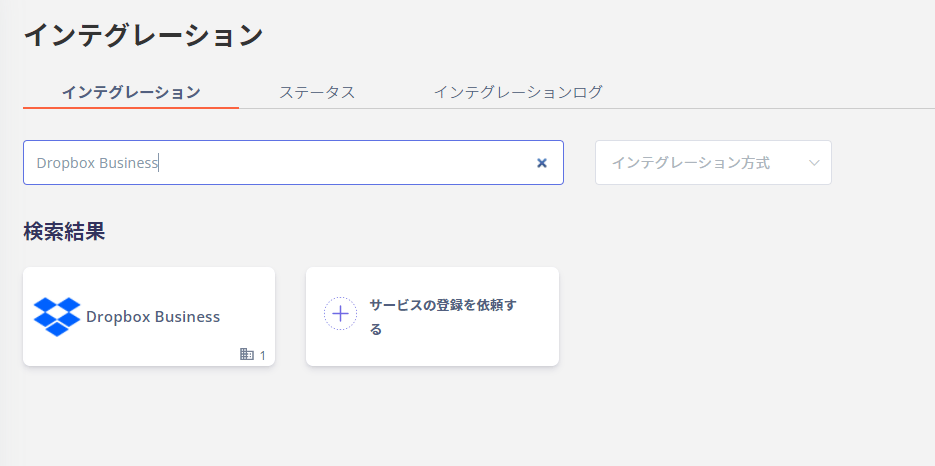The height and width of the screenshot is (466, 935).
Task: Click the インテグレーション page title
Action: [x=143, y=35]
